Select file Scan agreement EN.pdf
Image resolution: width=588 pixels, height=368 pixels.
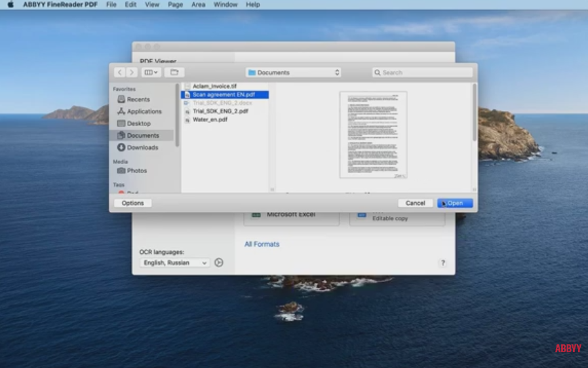point(225,94)
